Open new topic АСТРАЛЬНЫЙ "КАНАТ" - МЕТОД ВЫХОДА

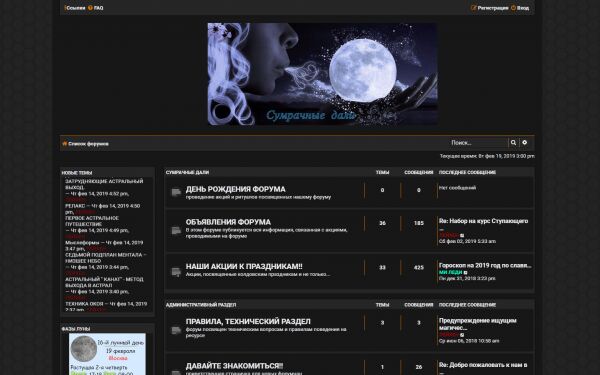coord(104,282)
